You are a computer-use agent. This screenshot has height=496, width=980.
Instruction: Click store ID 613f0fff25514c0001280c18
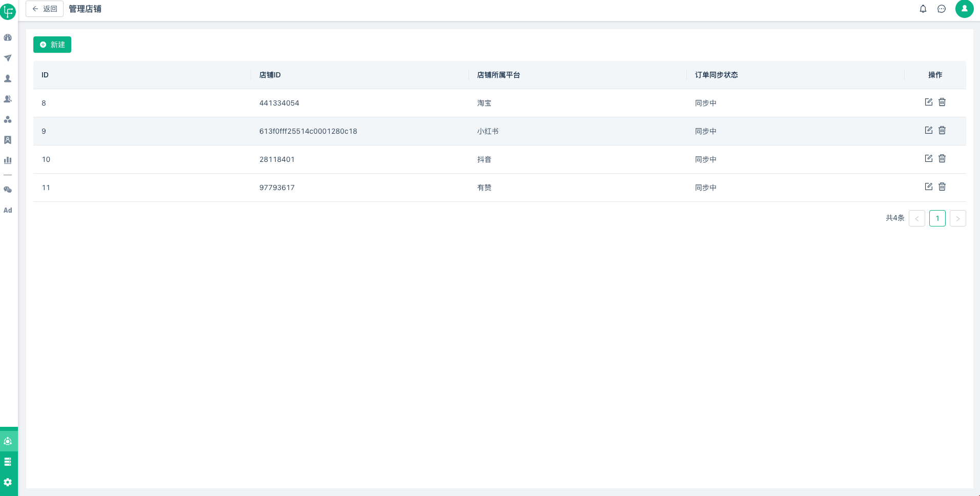coord(308,131)
